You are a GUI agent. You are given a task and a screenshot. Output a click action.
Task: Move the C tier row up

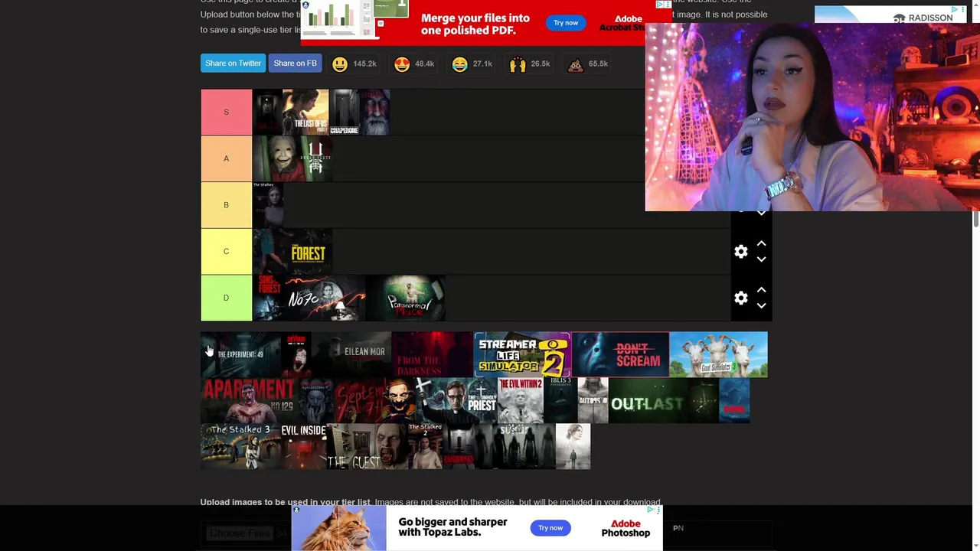761,243
